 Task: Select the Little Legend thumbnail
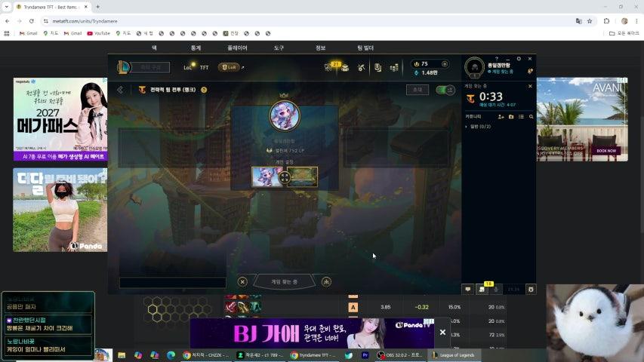267,177
